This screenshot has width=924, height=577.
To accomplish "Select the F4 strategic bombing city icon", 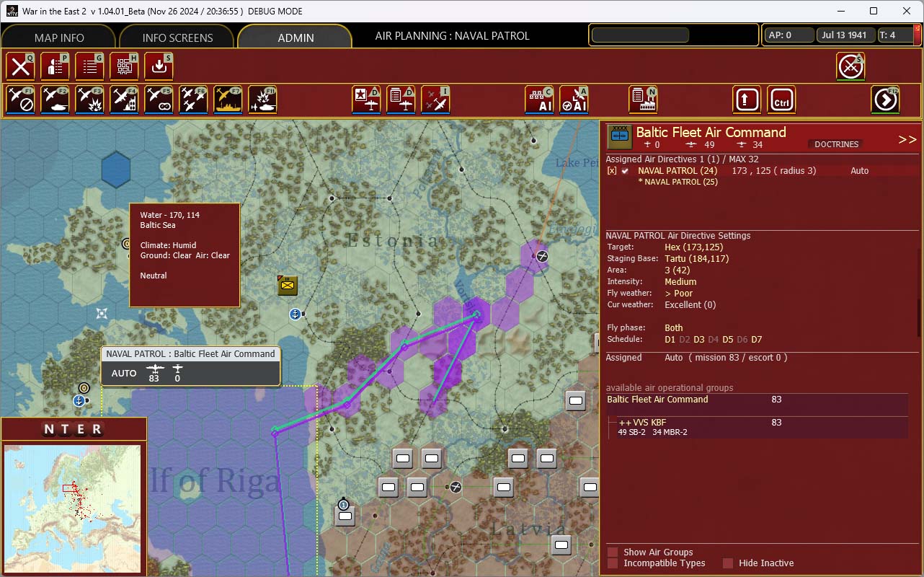I will coord(124,100).
